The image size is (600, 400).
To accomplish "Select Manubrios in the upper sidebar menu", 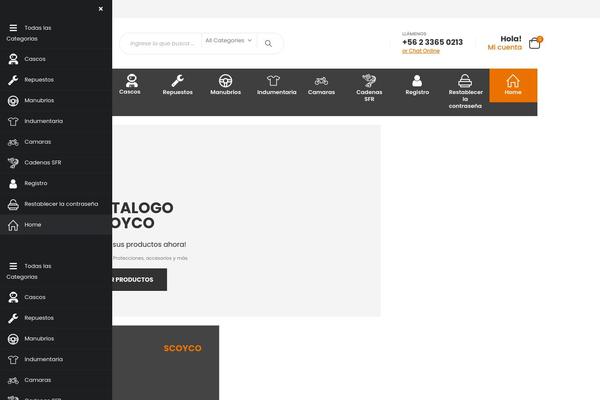I will [56, 101].
